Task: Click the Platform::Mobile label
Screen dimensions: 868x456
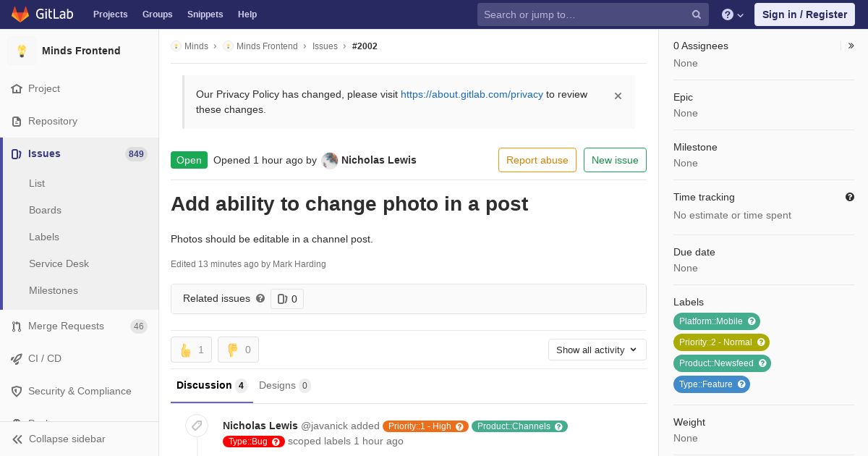Action: (x=716, y=321)
